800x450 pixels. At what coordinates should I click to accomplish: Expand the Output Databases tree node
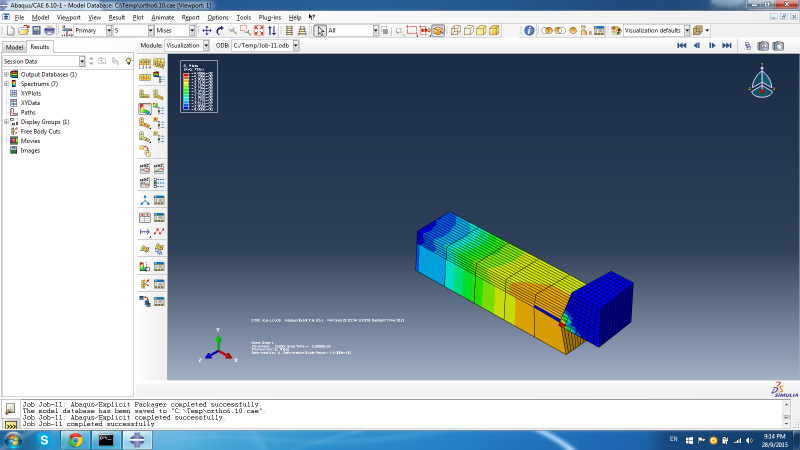pyautogui.click(x=6, y=74)
